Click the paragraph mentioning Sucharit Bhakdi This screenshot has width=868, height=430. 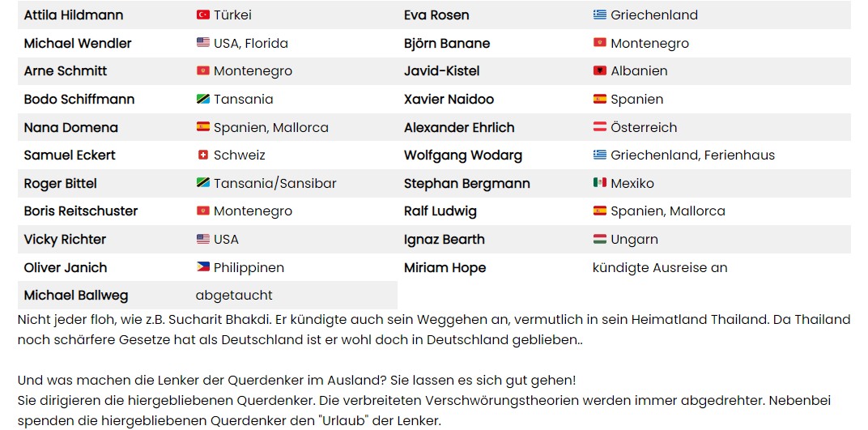434,330
